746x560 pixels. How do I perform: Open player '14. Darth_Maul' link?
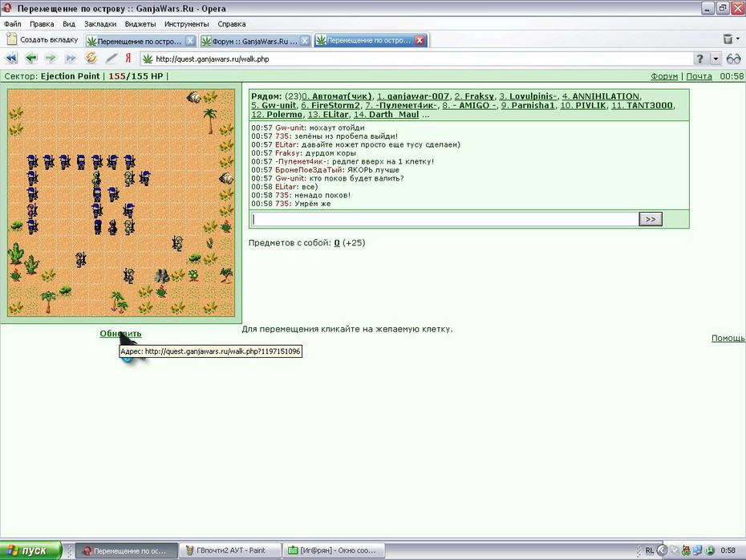(x=387, y=114)
